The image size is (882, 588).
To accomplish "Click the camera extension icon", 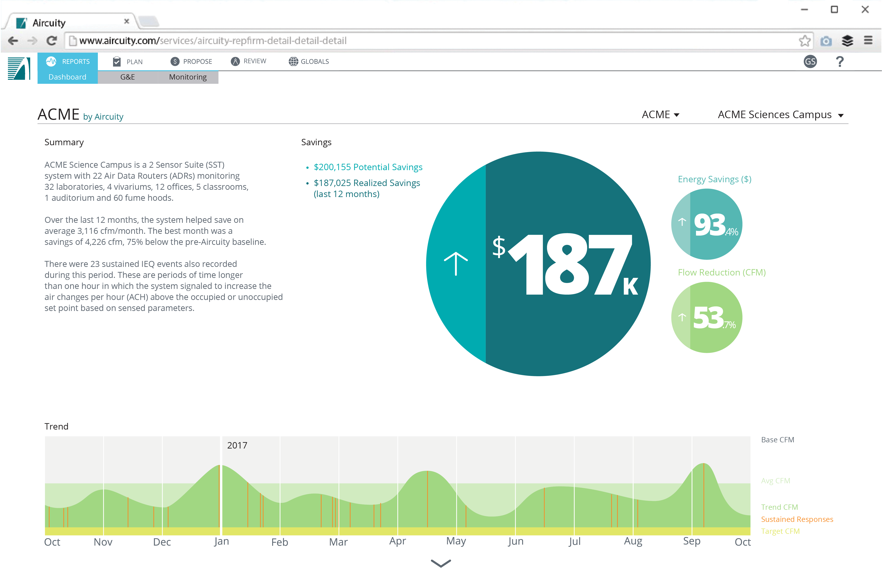I will 826,41.
